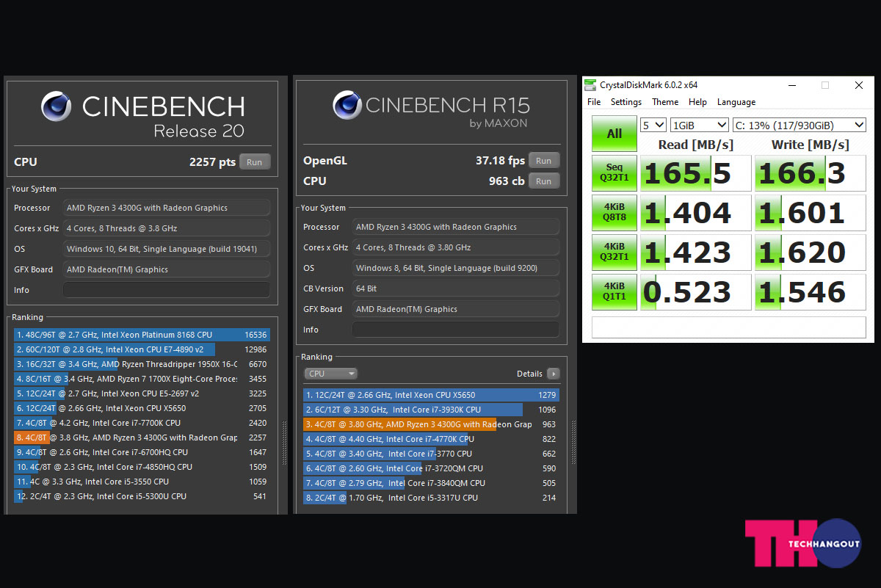Click the 4KiB Q8T8 write result 1.601

click(x=811, y=213)
